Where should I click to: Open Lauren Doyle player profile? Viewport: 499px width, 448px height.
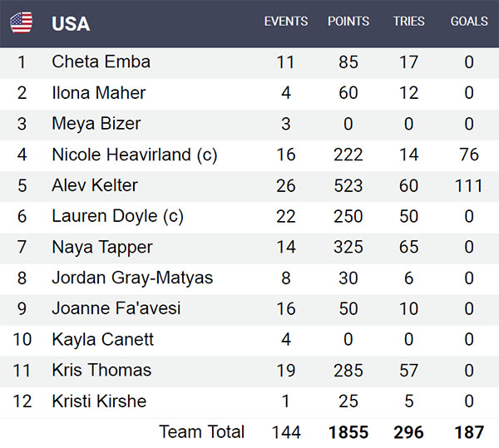tap(117, 216)
